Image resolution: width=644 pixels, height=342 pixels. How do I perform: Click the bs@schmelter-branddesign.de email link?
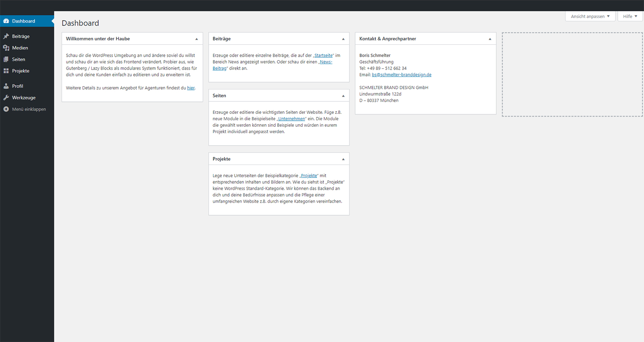click(401, 75)
